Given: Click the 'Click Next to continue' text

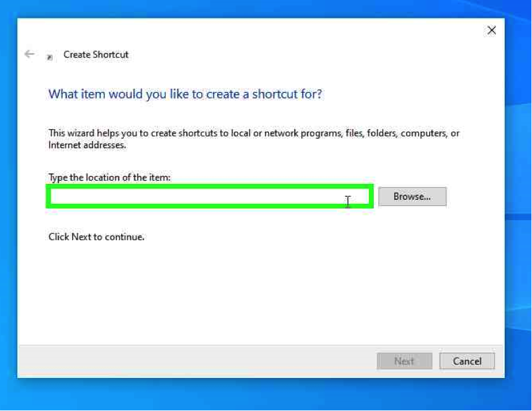Looking at the screenshot, I should (x=96, y=236).
